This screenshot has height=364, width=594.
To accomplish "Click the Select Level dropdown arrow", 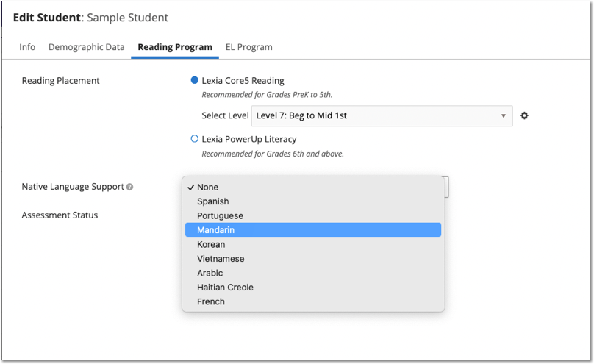I will point(503,115).
